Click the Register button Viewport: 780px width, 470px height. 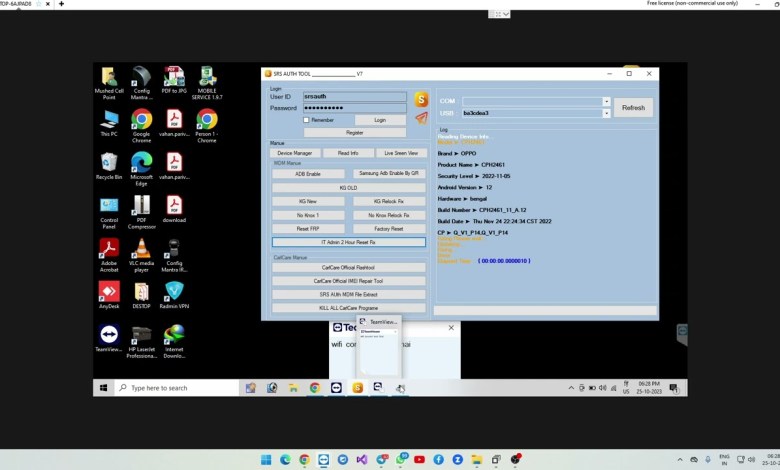pyautogui.click(x=355, y=133)
